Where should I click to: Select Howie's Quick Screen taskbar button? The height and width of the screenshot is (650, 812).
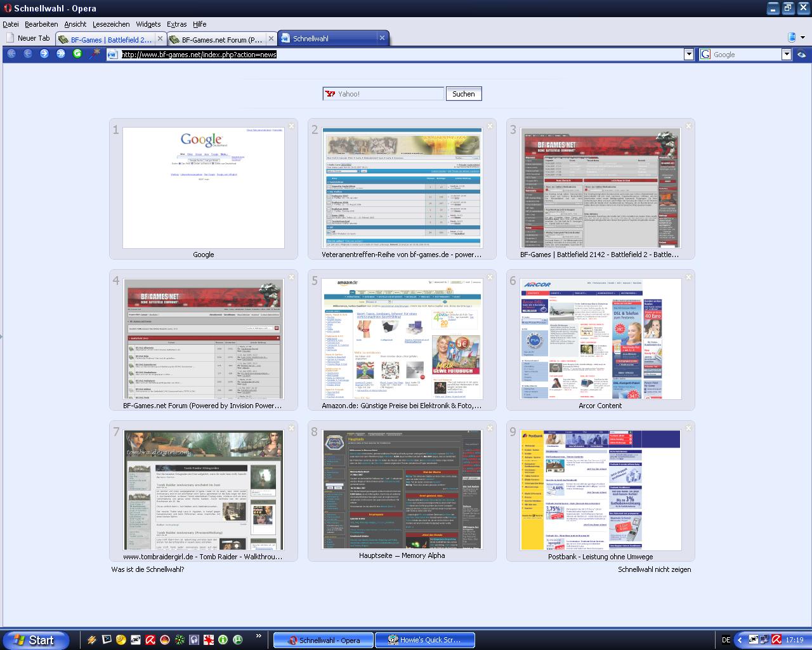point(425,640)
